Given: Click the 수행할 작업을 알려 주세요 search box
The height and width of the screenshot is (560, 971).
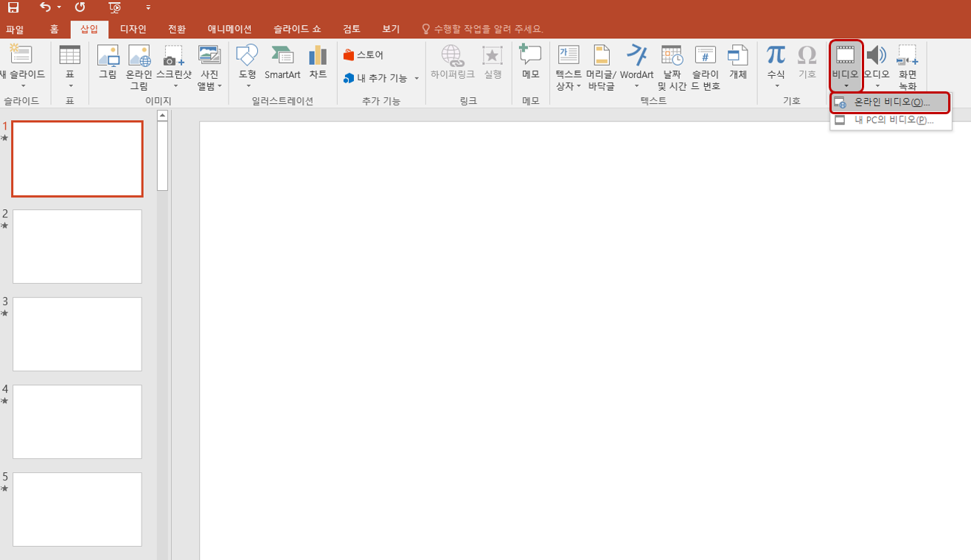Looking at the screenshot, I should pyautogui.click(x=483, y=29).
